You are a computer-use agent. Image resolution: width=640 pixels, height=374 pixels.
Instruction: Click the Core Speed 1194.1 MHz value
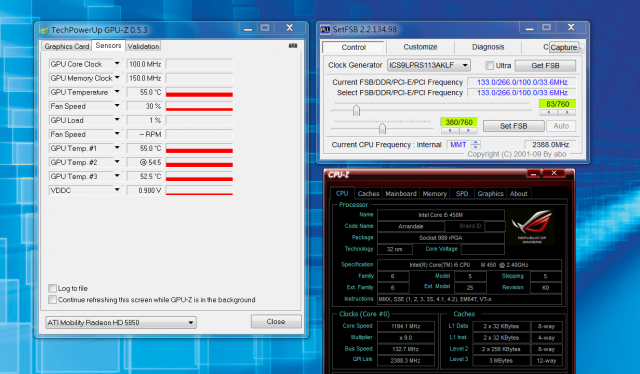(406, 326)
